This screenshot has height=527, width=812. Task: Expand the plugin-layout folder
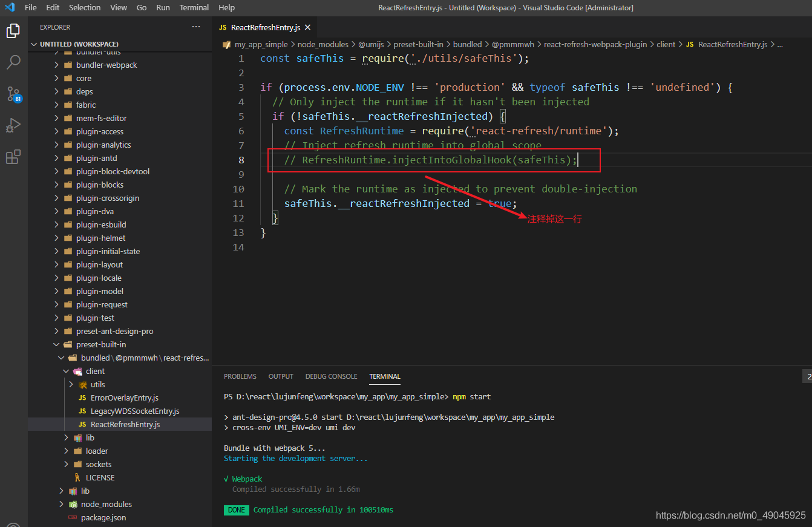[x=56, y=264]
